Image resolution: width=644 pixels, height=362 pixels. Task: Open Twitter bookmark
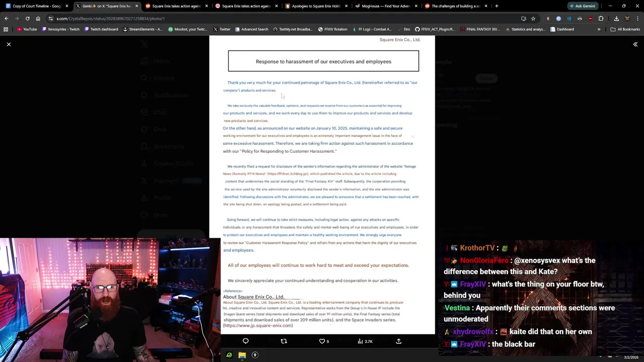coord(221,29)
